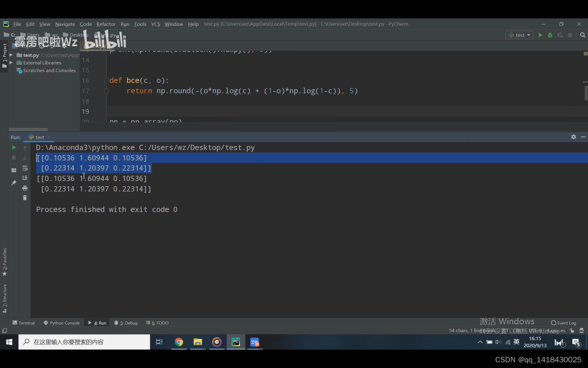The width and height of the screenshot is (588, 368).
Task: Click the Windows search box
Action: click(x=84, y=342)
